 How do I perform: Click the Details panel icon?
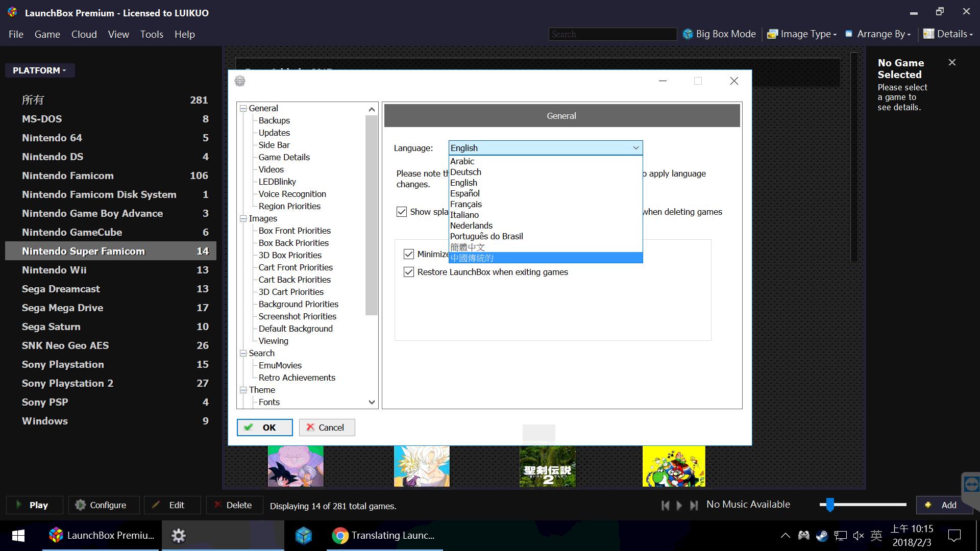(x=928, y=34)
